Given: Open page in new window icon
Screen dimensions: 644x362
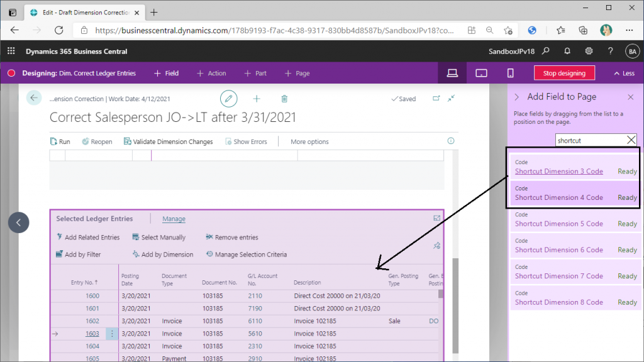Looking at the screenshot, I should (x=436, y=99).
